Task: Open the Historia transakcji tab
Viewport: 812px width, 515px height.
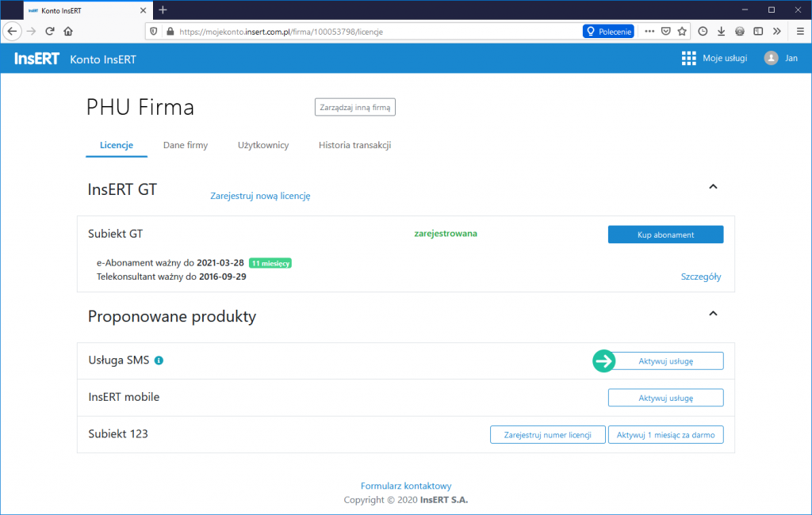Action: (x=354, y=145)
